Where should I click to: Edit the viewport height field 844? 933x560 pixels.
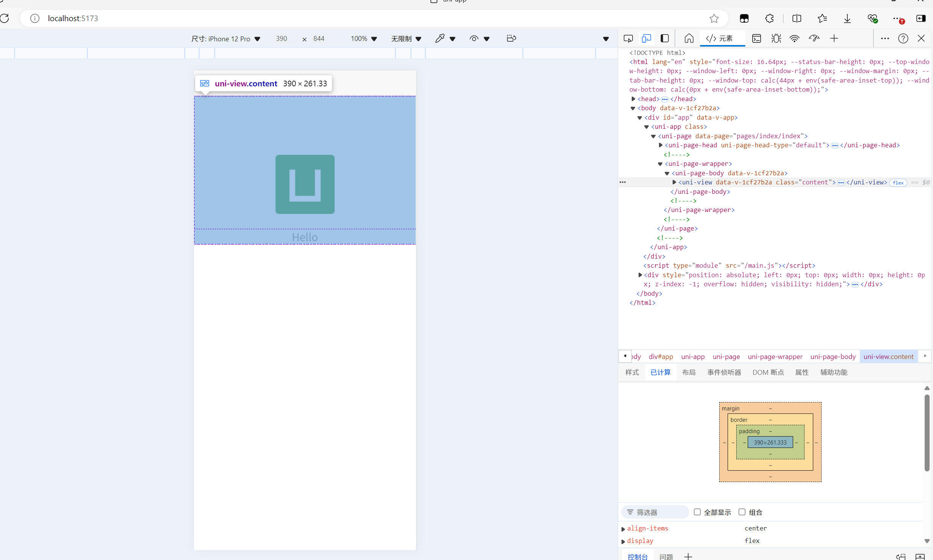pyautogui.click(x=319, y=39)
